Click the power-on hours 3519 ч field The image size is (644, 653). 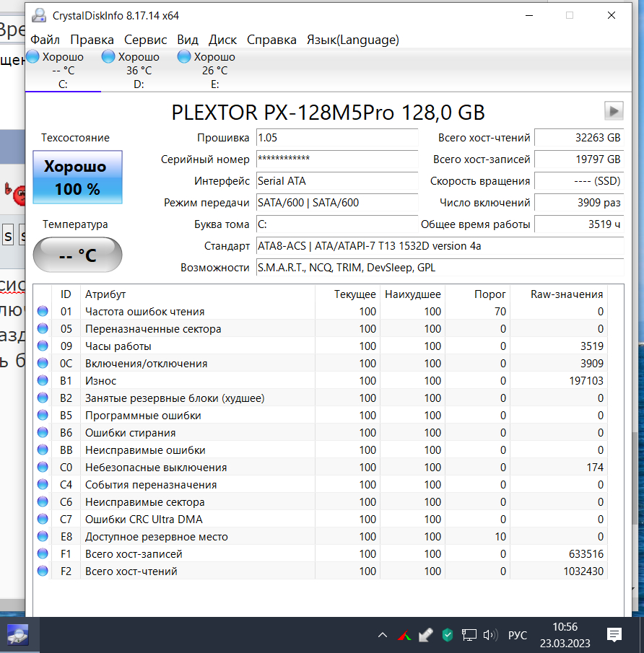(x=579, y=224)
